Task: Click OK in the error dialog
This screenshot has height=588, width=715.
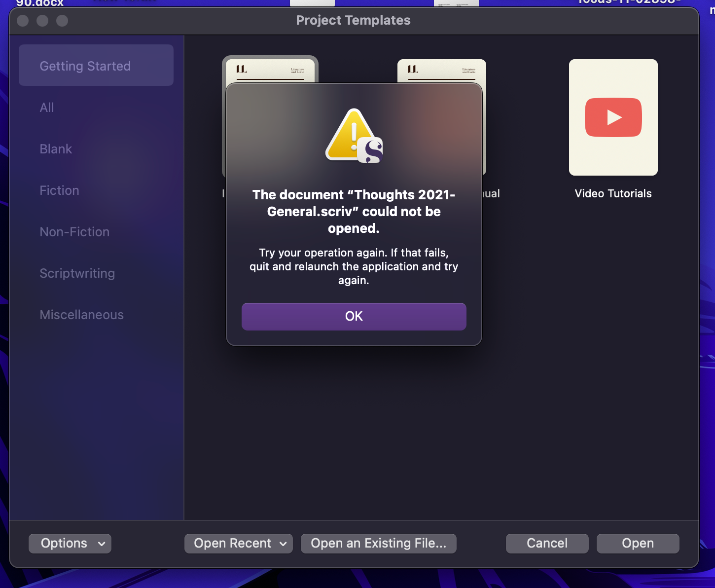Action: [x=354, y=316]
